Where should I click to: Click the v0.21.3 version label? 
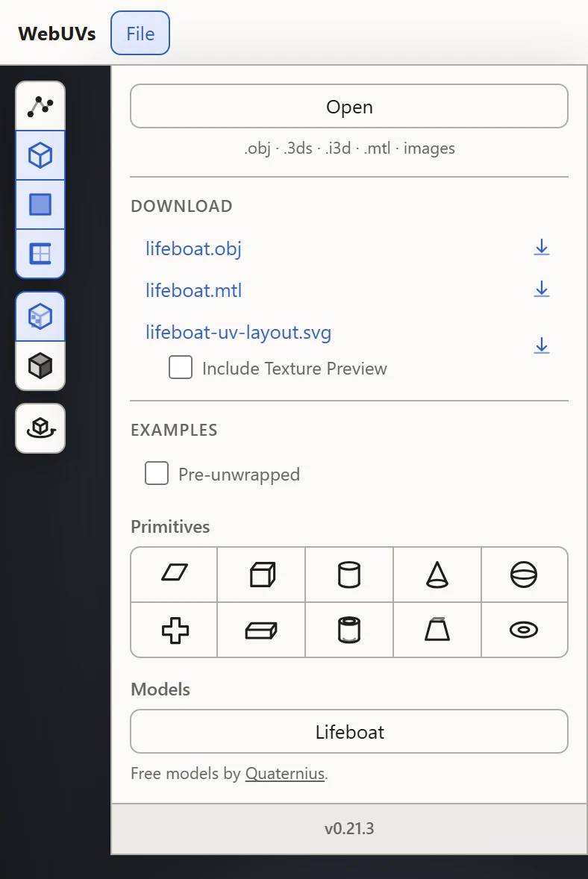[349, 828]
